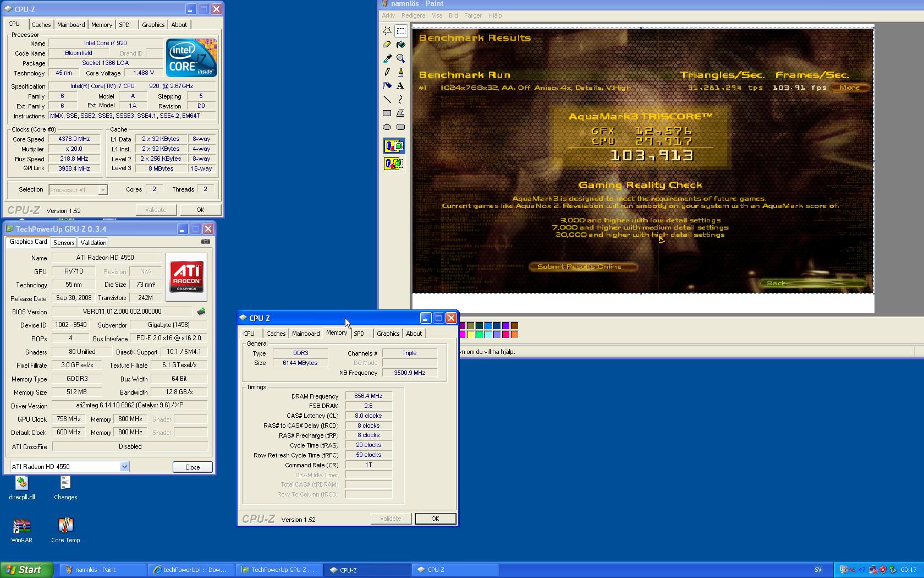
Task: Open the Validation tab in GPU-Z
Action: click(94, 243)
